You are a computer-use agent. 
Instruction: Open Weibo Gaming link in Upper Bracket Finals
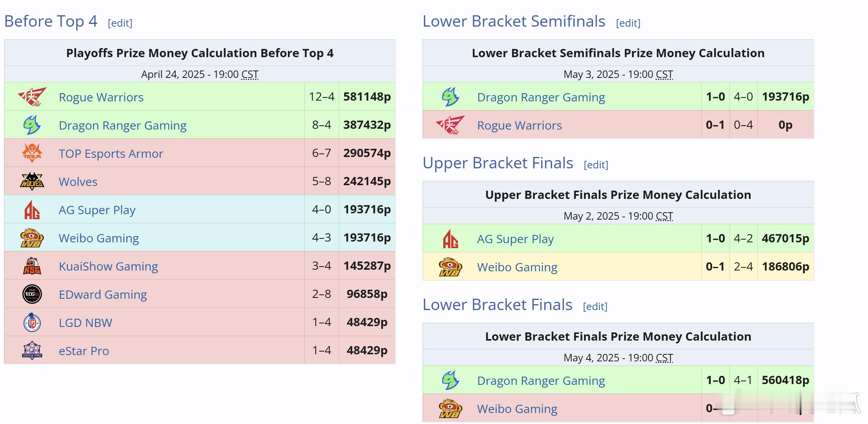(517, 267)
